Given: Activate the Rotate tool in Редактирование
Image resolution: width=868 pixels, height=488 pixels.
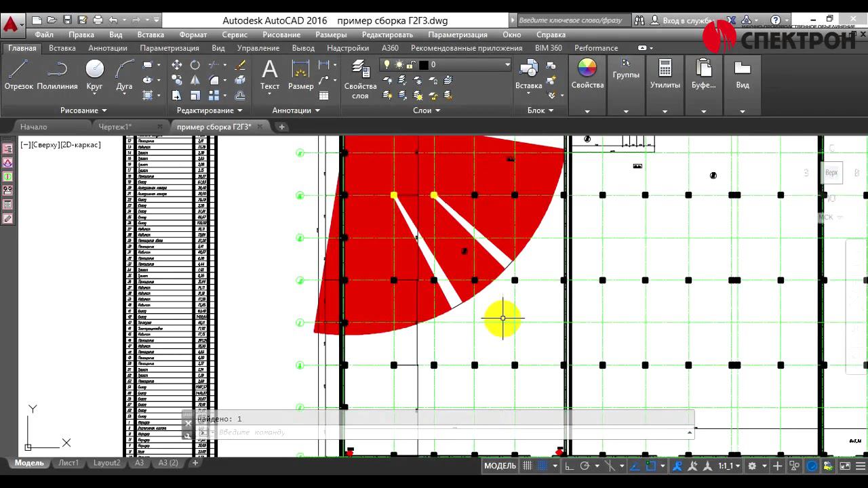Looking at the screenshot, I should click(x=195, y=65).
